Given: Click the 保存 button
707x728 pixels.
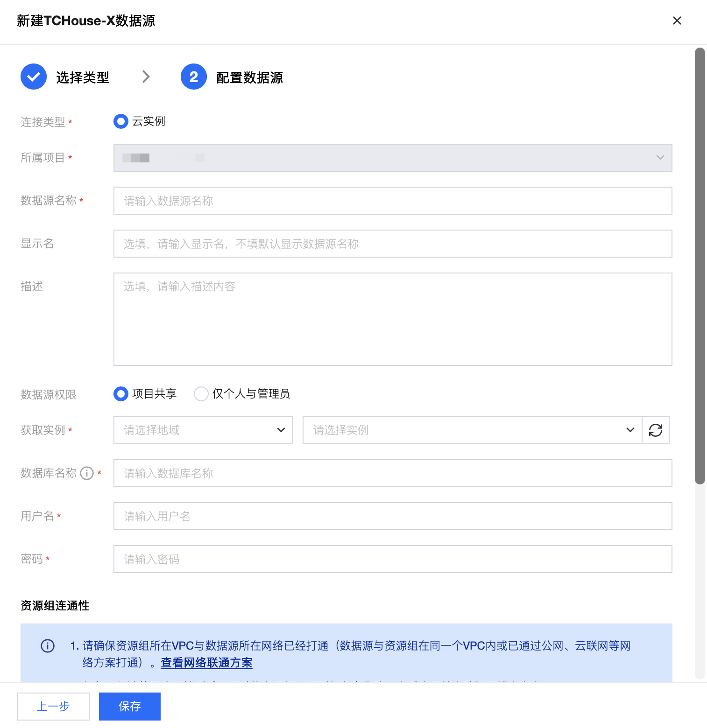Looking at the screenshot, I should [130, 707].
